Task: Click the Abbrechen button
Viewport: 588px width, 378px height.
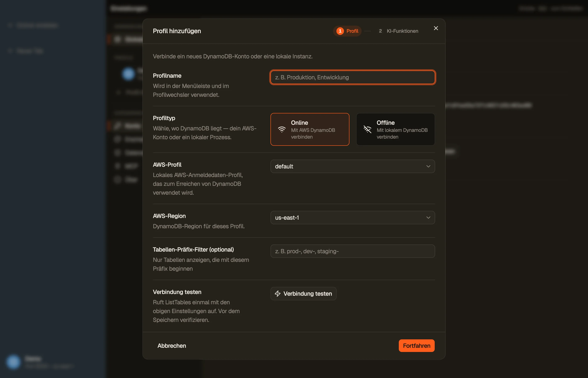Action: coord(172,346)
